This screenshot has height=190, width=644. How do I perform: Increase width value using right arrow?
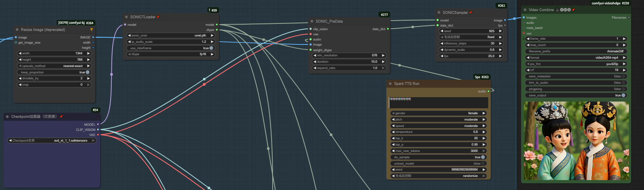coord(88,53)
